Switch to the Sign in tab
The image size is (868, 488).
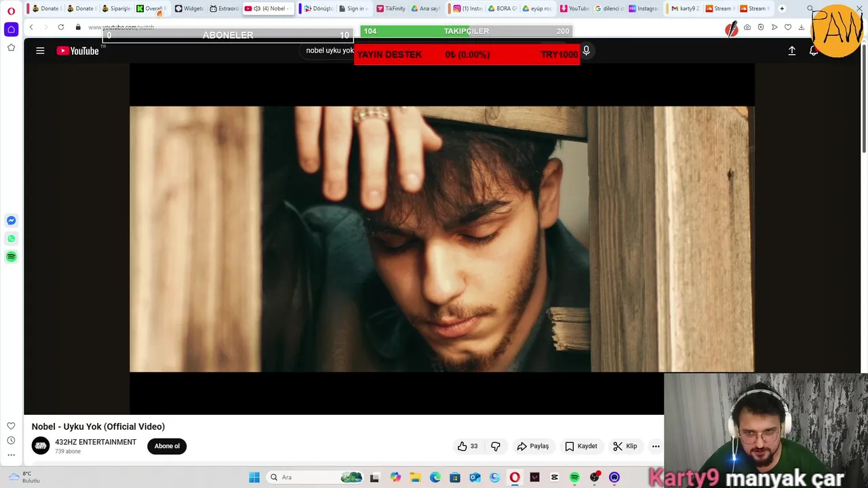[353, 9]
